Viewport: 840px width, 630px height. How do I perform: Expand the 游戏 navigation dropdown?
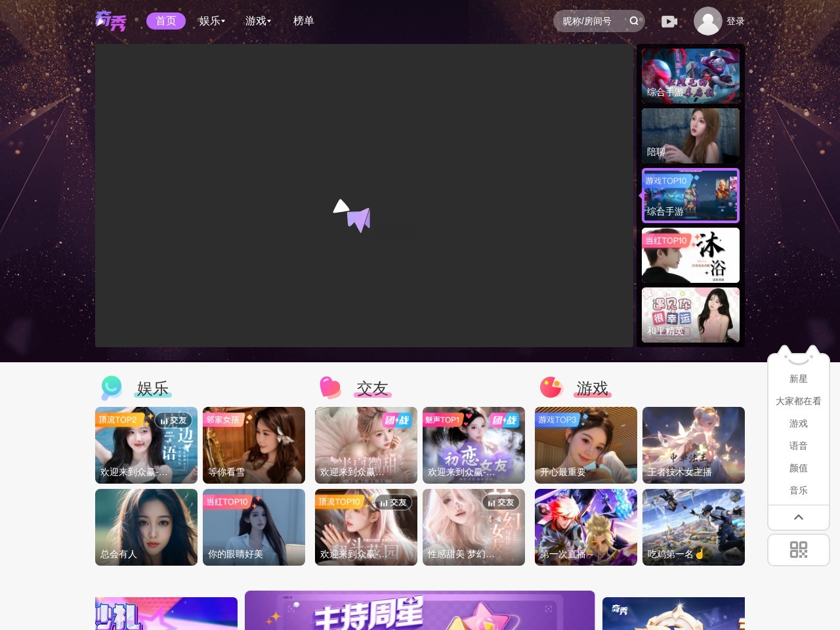tap(258, 21)
